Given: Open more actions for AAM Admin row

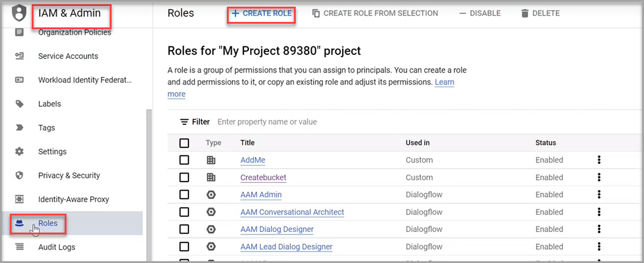Looking at the screenshot, I should tap(599, 195).
